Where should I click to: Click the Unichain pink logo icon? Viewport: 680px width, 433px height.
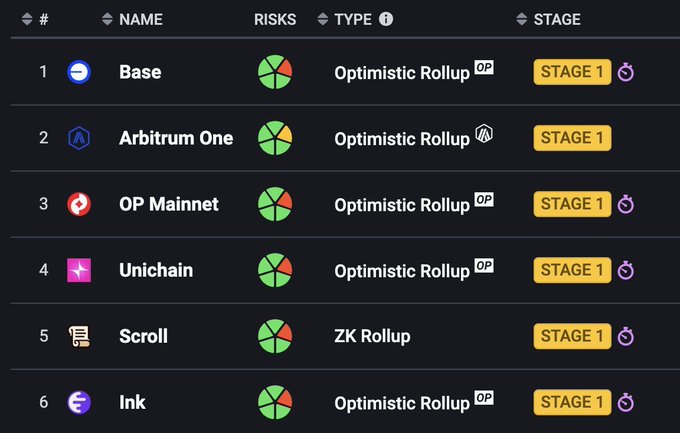coord(78,270)
